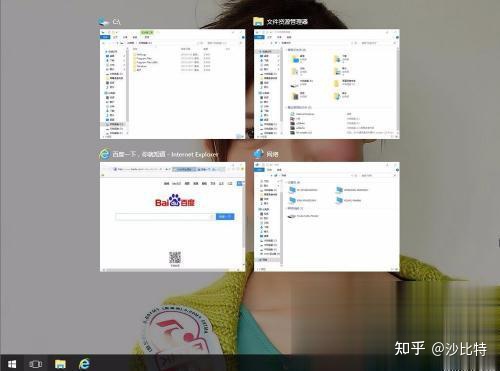The height and width of the screenshot is (371, 500).
Task: Click the blue 文件 tab in 网络 window
Action: tap(260, 170)
